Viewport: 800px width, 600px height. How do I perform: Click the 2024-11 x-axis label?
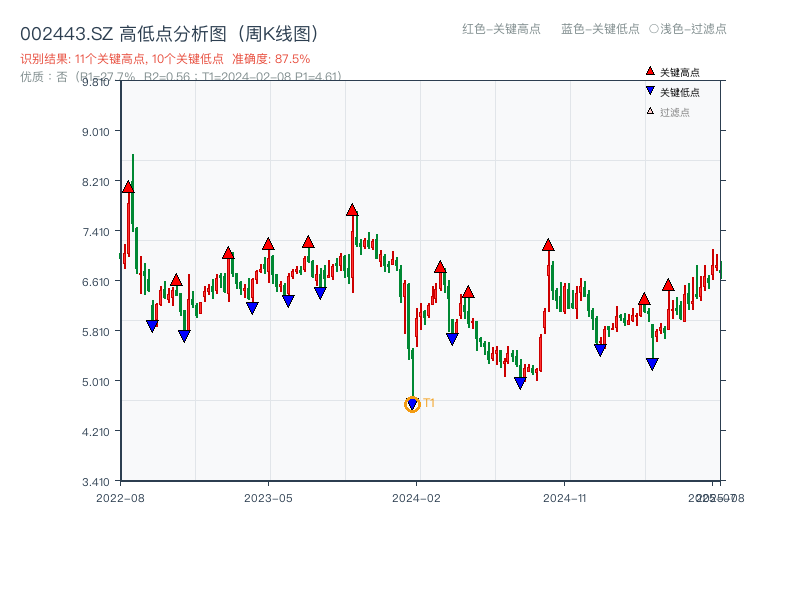click(565, 498)
